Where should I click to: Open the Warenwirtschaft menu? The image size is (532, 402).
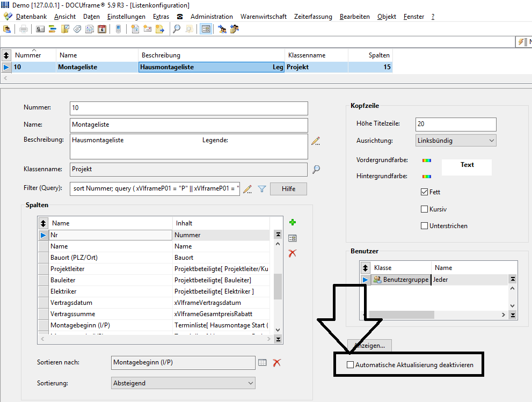click(264, 17)
